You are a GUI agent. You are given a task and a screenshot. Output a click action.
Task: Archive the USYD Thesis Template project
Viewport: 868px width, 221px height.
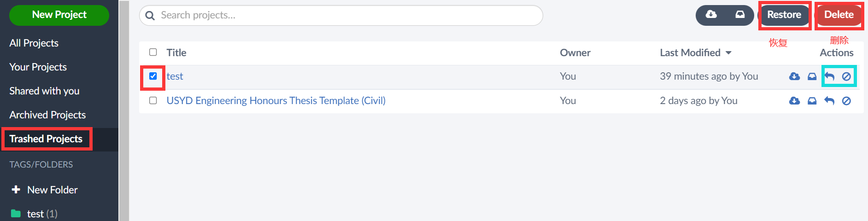pyautogui.click(x=812, y=101)
